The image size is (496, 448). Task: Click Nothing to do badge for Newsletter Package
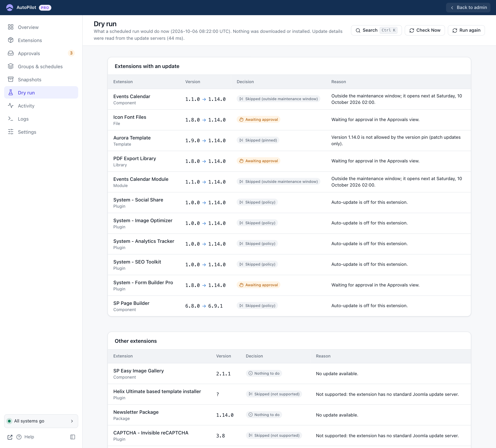[264, 415]
